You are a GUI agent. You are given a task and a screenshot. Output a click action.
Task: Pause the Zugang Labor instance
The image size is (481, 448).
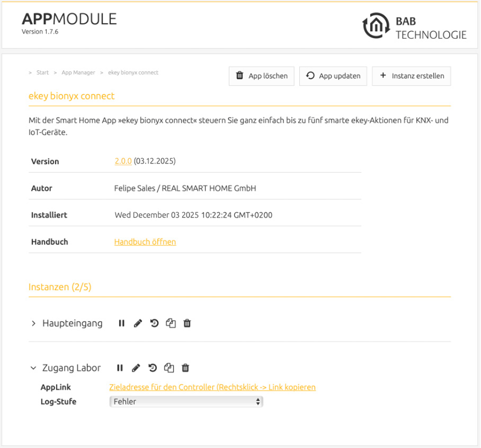[120, 368]
